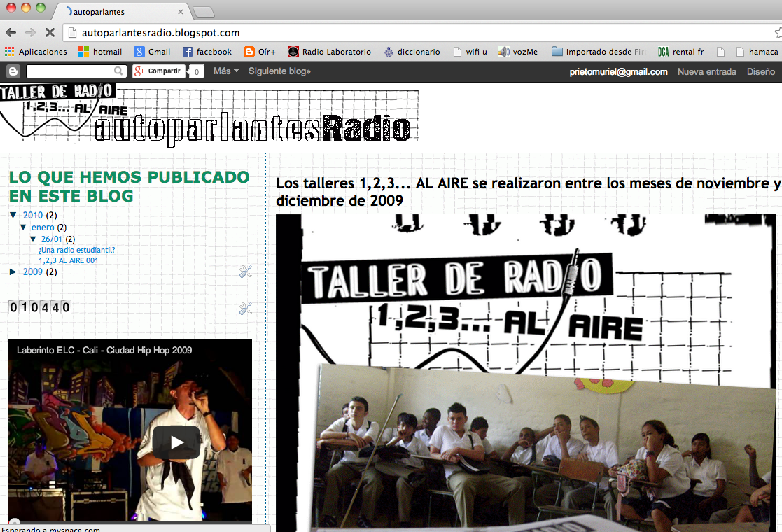Viewport: 782px width, 532px height.
Task: Open the Aplicaciones apps grid bookmark
Action: (36, 52)
